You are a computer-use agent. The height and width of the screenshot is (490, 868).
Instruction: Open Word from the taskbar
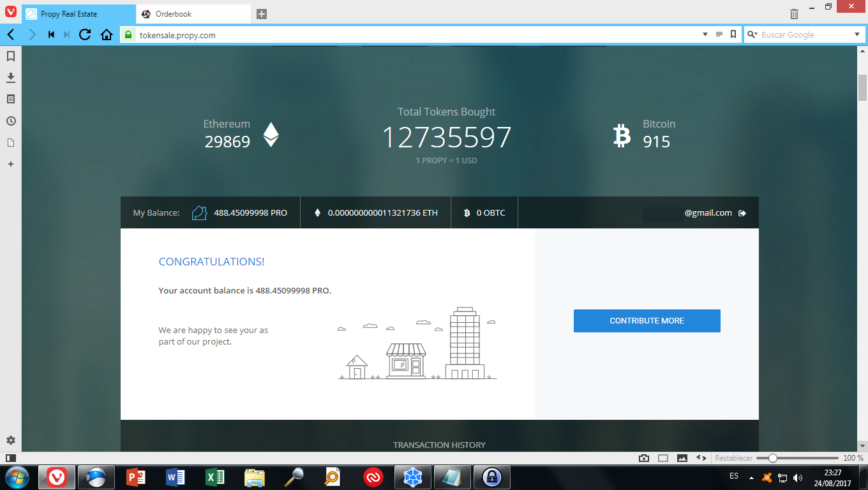click(175, 477)
